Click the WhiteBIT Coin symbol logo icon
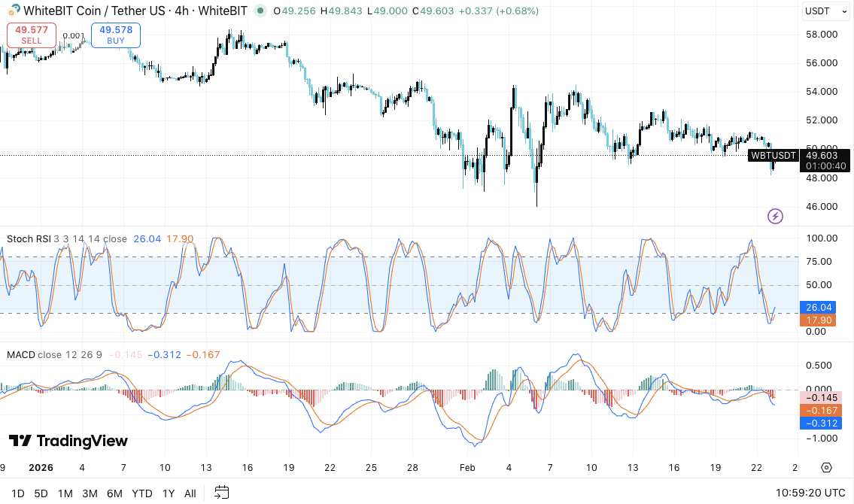The width and height of the screenshot is (854, 504). [14, 11]
